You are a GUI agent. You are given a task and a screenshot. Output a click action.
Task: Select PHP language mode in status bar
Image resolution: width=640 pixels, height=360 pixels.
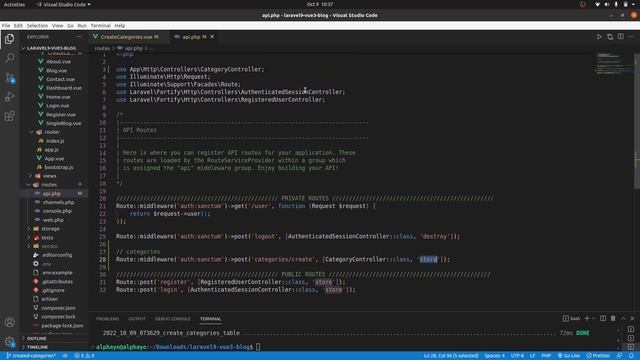[x=546, y=356]
